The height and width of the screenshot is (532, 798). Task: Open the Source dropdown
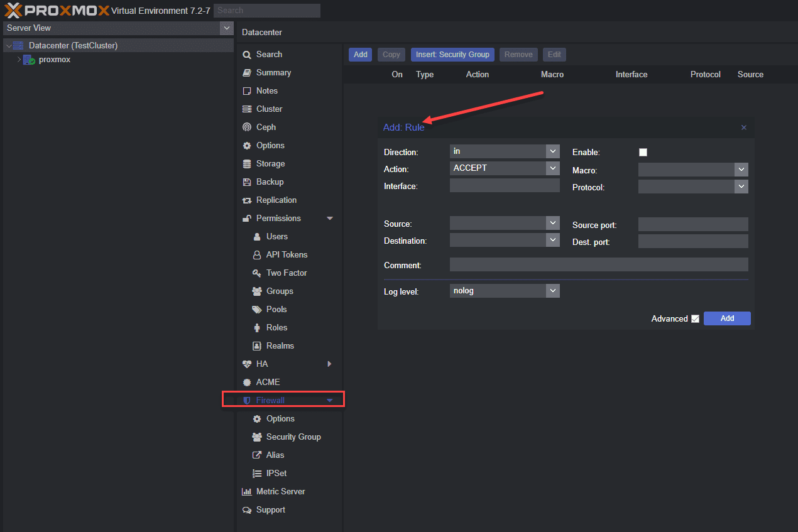[x=553, y=223]
